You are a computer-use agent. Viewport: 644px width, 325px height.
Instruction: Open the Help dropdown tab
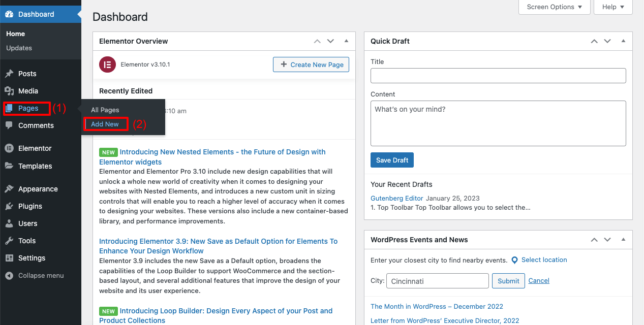pos(614,7)
